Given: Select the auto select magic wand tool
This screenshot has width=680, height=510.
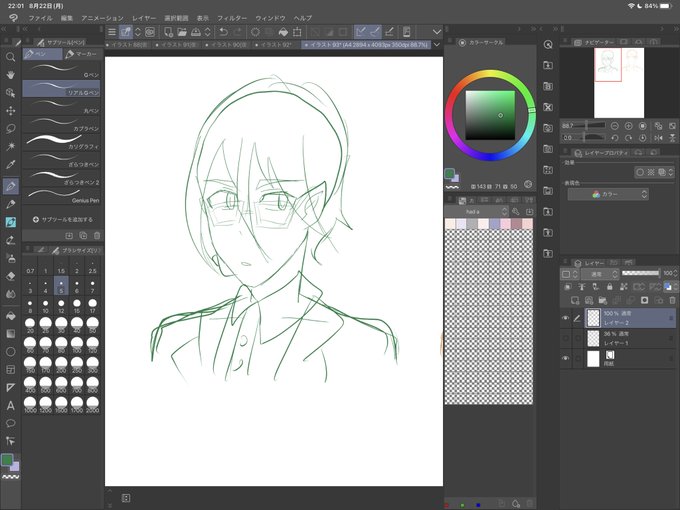Looking at the screenshot, I should coord(10,146).
